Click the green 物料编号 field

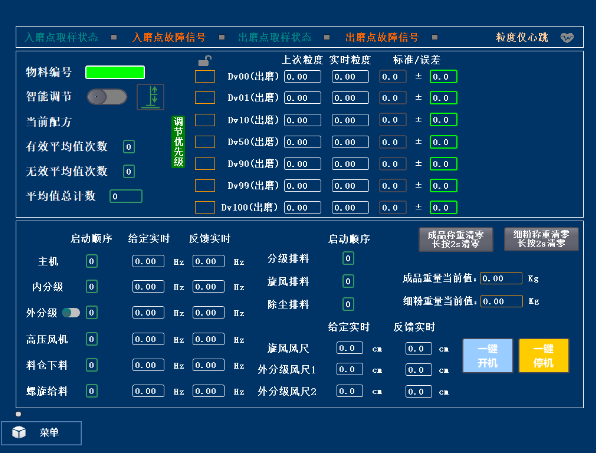[115, 72]
